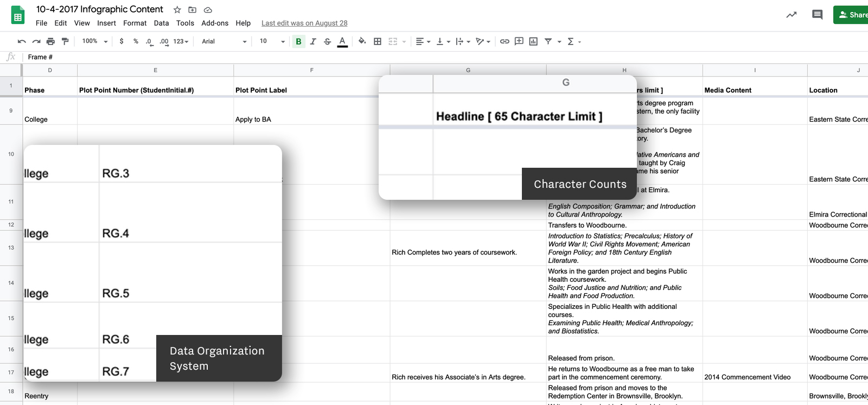868x405 pixels.
Task: Click the green Share button
Action: tap(852, 15)
